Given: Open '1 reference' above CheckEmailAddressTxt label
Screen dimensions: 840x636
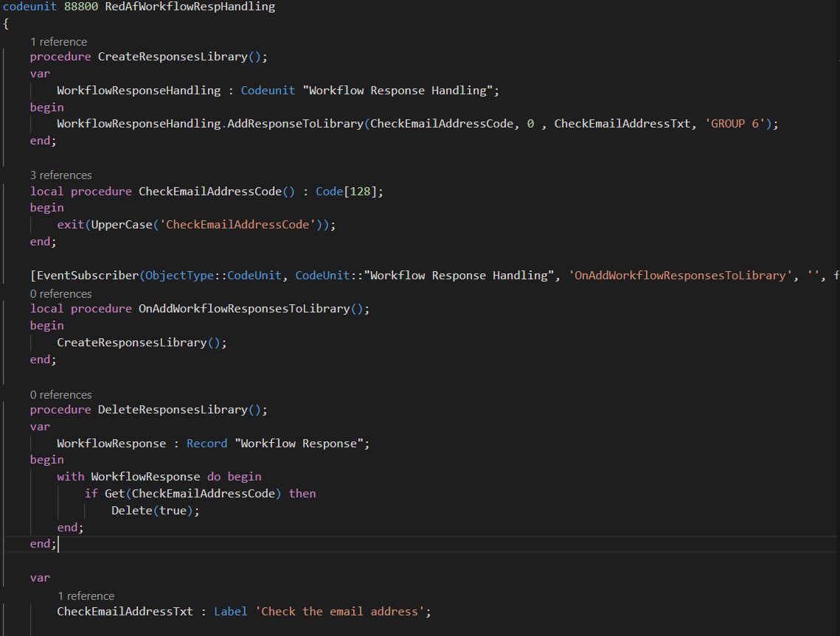Looking at the screenshot, I should coord(86,595).
